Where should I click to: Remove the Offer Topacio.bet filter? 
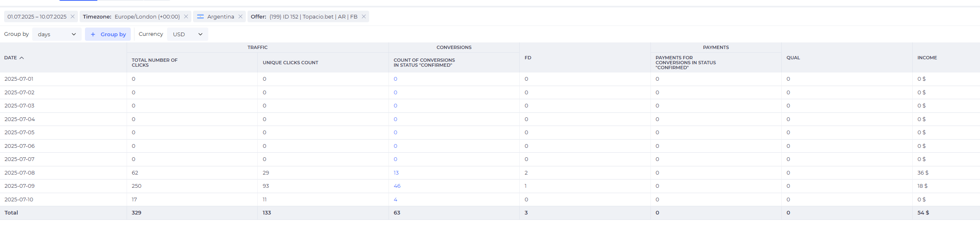coord(364,16)
